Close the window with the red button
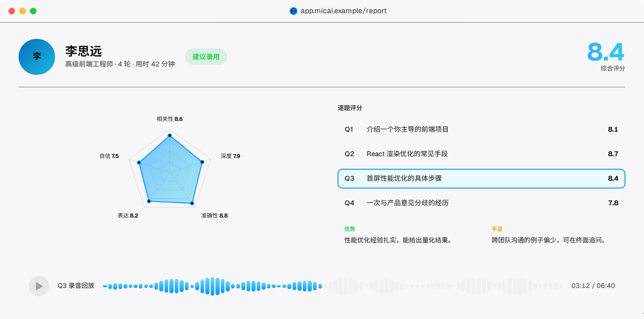This screenshot has height=319, width=644. 12,11
